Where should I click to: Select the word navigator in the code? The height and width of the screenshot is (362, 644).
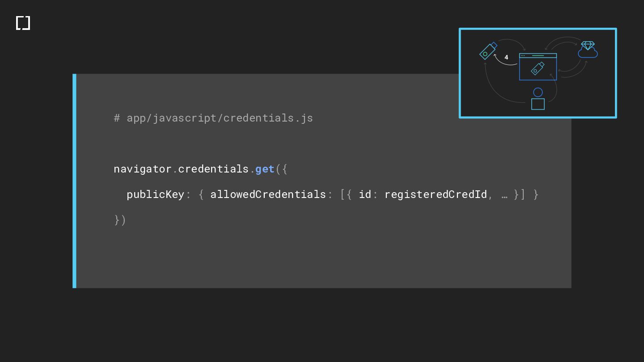pyautogui.click(x=143, y=169)
